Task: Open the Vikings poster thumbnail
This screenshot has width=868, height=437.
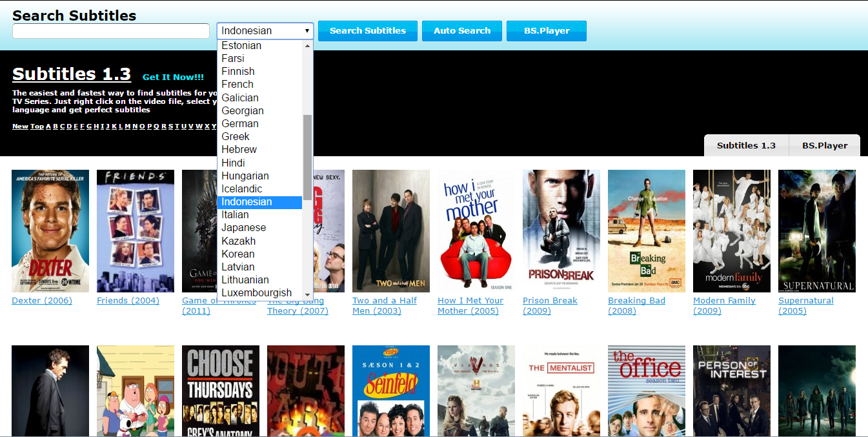Action: (476, 391)
